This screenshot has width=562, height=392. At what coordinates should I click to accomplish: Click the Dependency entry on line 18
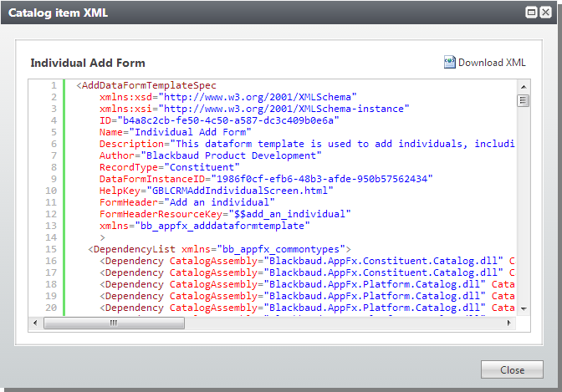click(307, 284)
